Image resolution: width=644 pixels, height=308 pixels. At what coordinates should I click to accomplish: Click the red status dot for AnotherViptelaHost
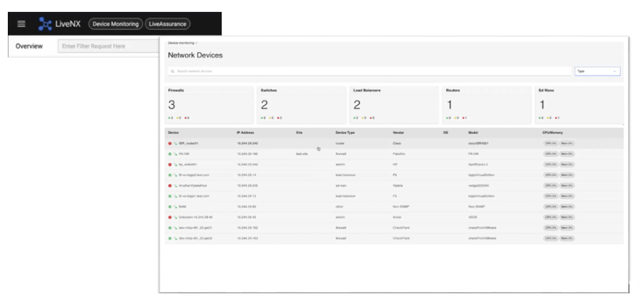coord(170,186)
